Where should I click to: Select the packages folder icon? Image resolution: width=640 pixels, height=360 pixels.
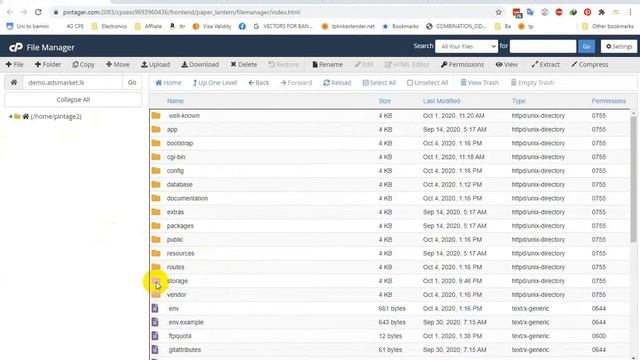coord(156,226)
